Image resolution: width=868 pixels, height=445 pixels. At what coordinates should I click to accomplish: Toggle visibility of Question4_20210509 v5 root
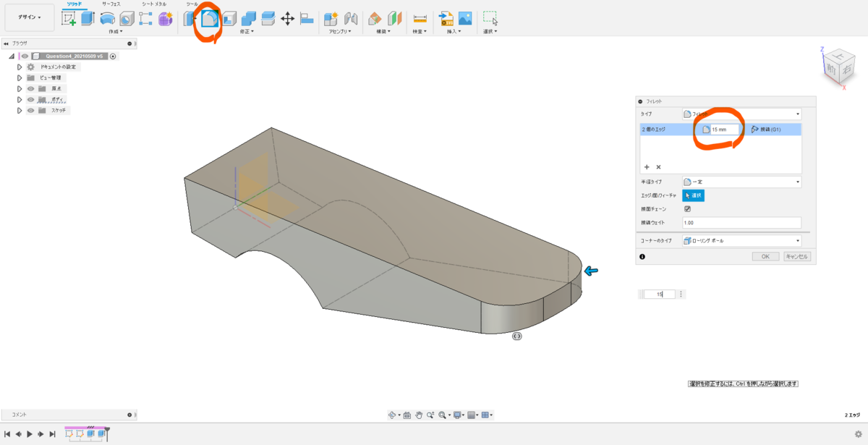[24, 56]
